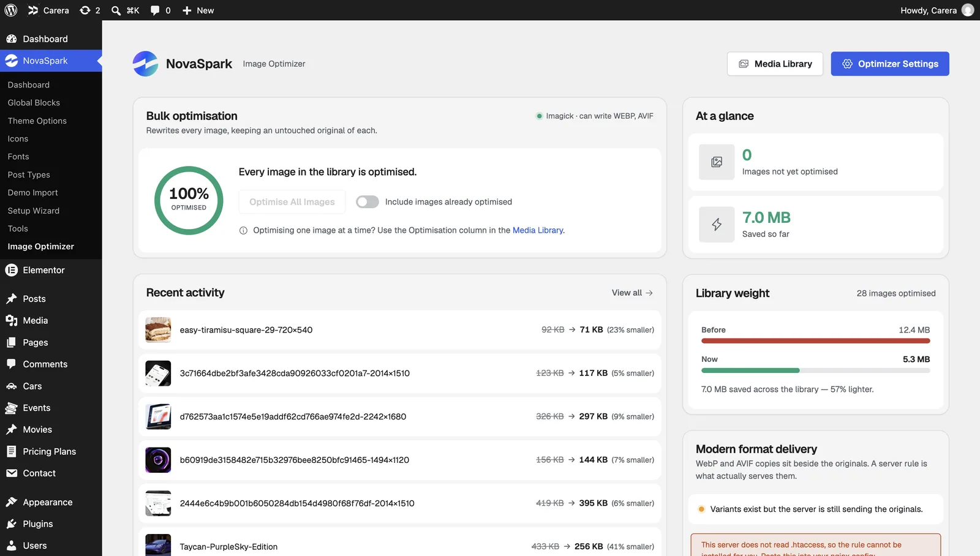Image resolution: width=980 pixels, height=556 pixels.
Task: Open Tools submenu item
Action: [x=18, y=228]
